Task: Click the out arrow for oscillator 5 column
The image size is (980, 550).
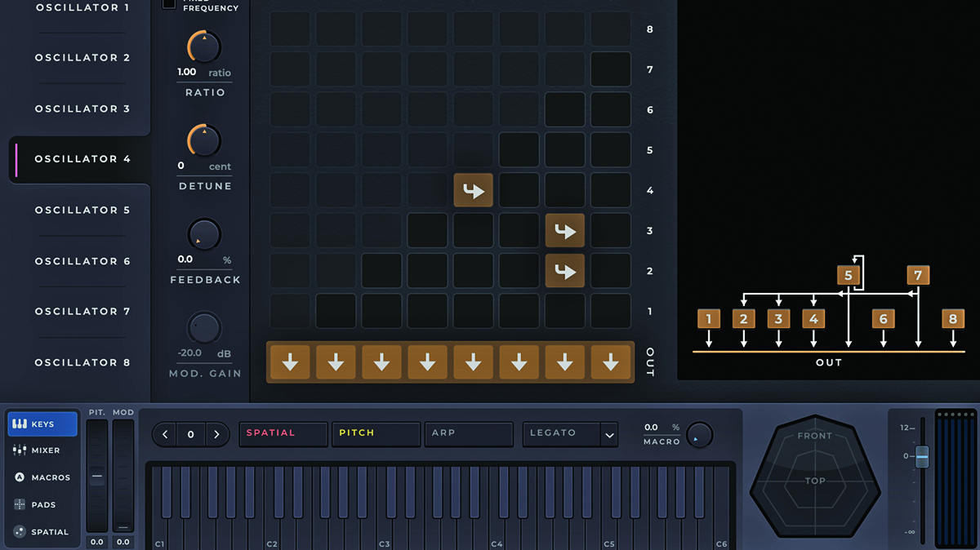Action: coord(473,363)
